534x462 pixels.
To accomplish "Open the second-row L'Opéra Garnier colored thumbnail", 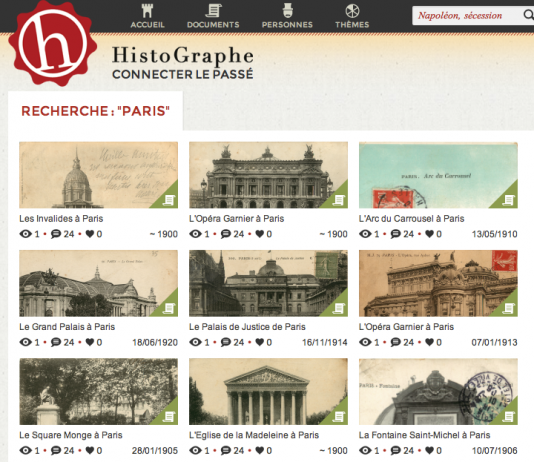I will tap(438, 283).
